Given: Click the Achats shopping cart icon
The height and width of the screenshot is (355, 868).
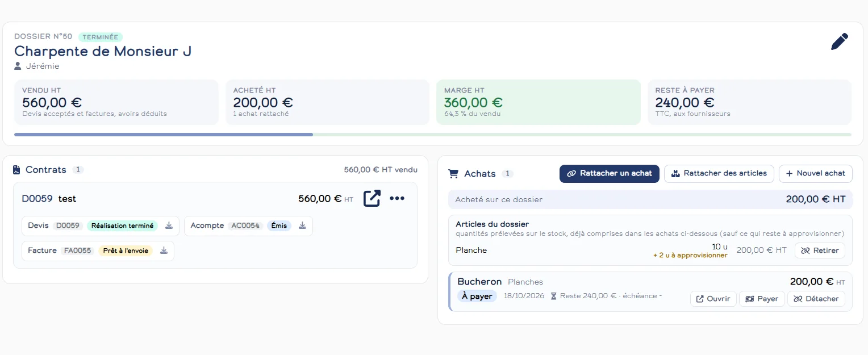Looking at the screenshot, I should tap(453, 174).
